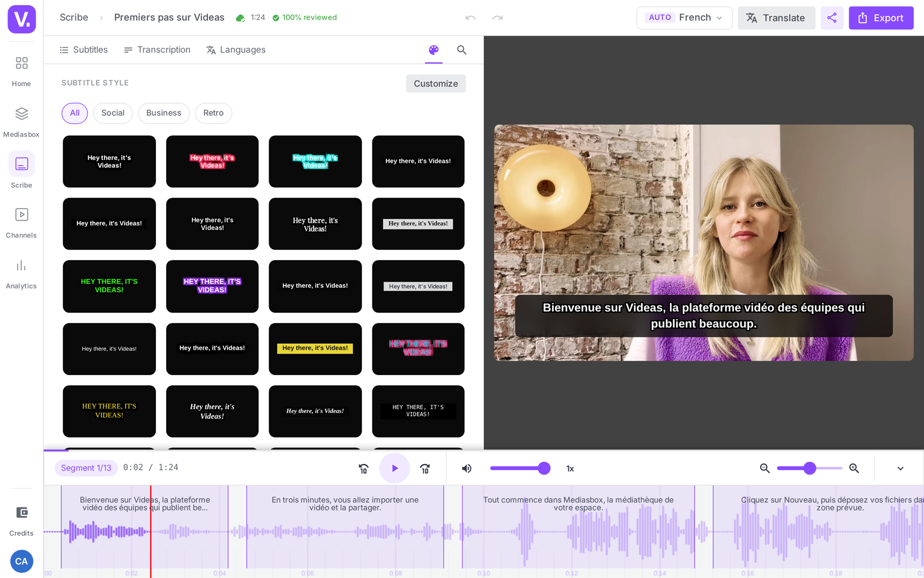Screen dimensions: 924x578
Task: Open Mediasbox from the sidebar
Action: point(21,122)
